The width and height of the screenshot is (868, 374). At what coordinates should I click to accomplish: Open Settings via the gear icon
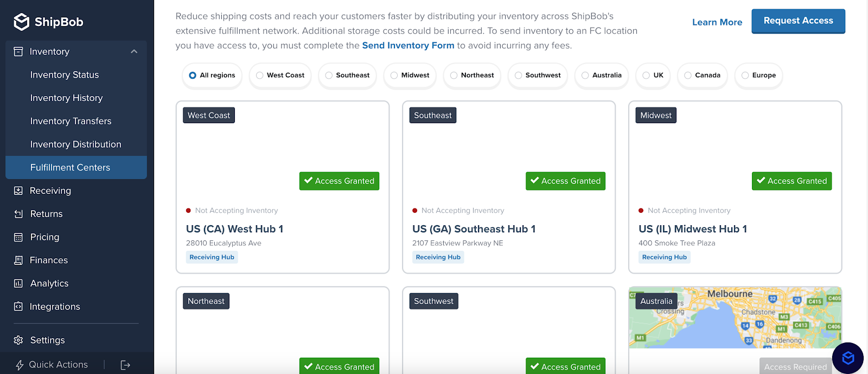point(18,340)
